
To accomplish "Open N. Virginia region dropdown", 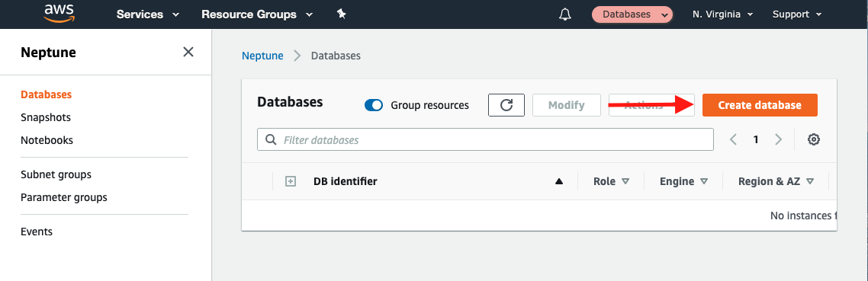I will click(x=722, y=14).
